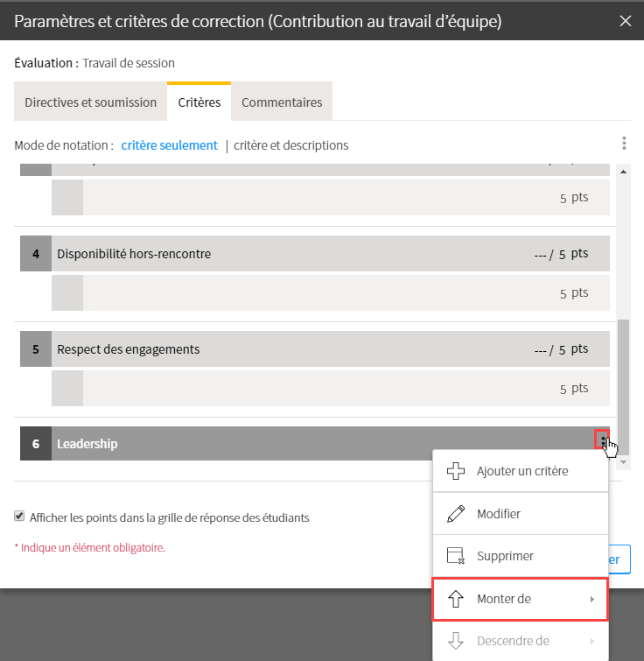Click the --- / 5 pts score of Disponibilité hors-rencontre

[x=561, y=254]
